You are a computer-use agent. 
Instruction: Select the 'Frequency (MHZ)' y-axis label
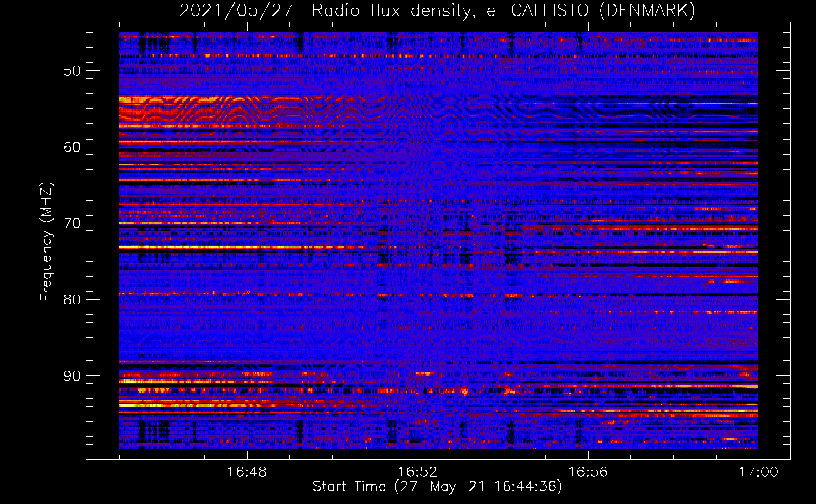(46, 242)
